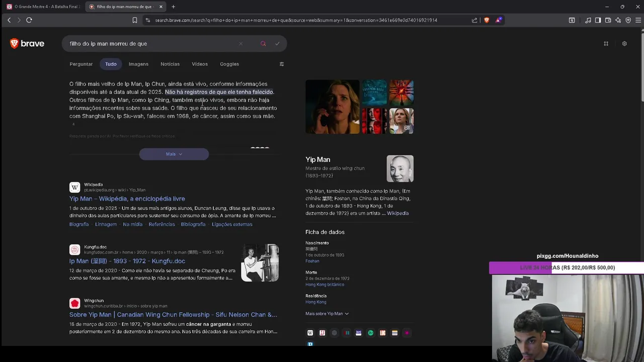Open new tab with plus button
The width and height of the screenshot is (644, 362).
(x=173, y=7)
